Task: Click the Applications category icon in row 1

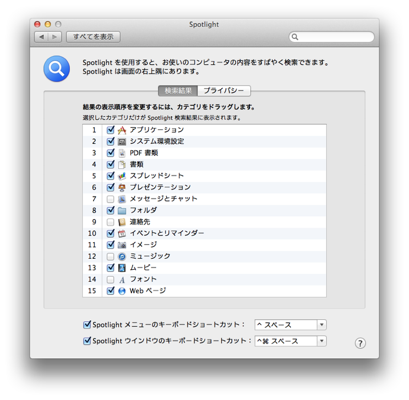Action: [x=122, y=130]
